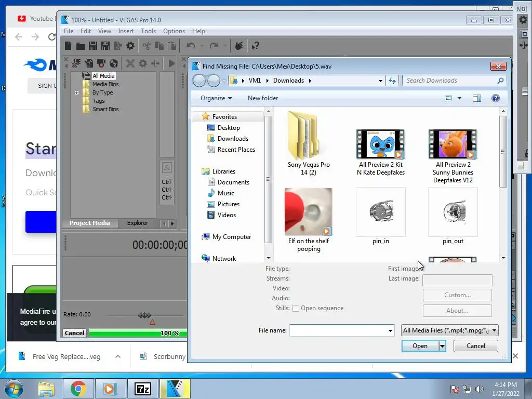532x399 pixels.
Task: Open Google Chrome from the taskbar
Action: click(78, 389)
